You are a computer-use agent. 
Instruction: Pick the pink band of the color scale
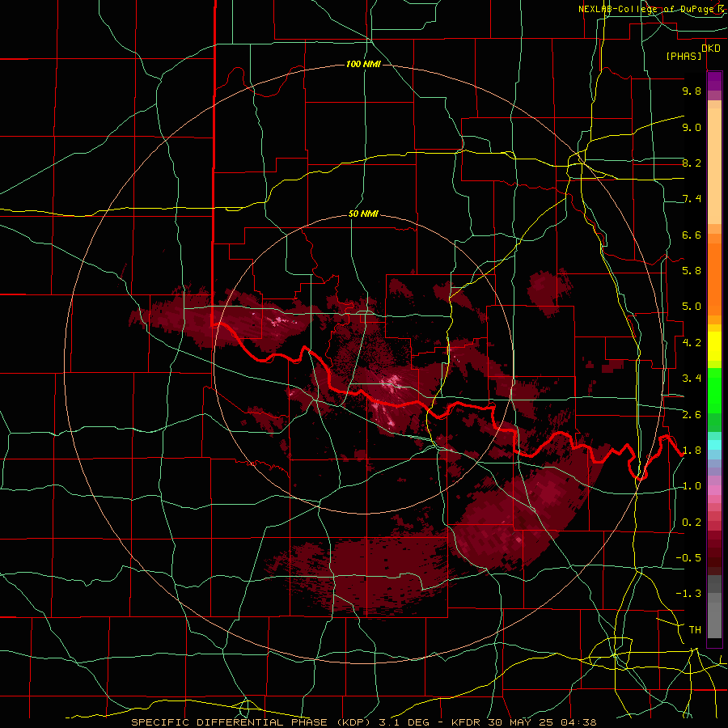pyautogui.click(x=714, y=490)
